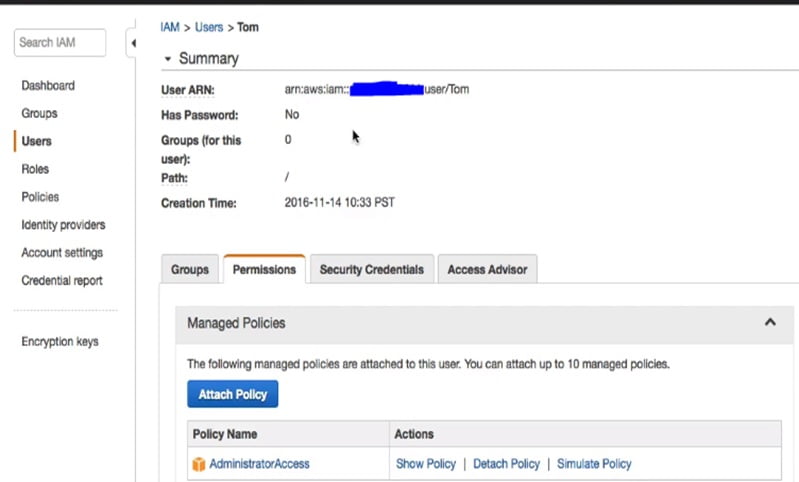Screen dimensions: 799x482
Task: Click the Detach Policy link
Action: click(x=506, y=464)
